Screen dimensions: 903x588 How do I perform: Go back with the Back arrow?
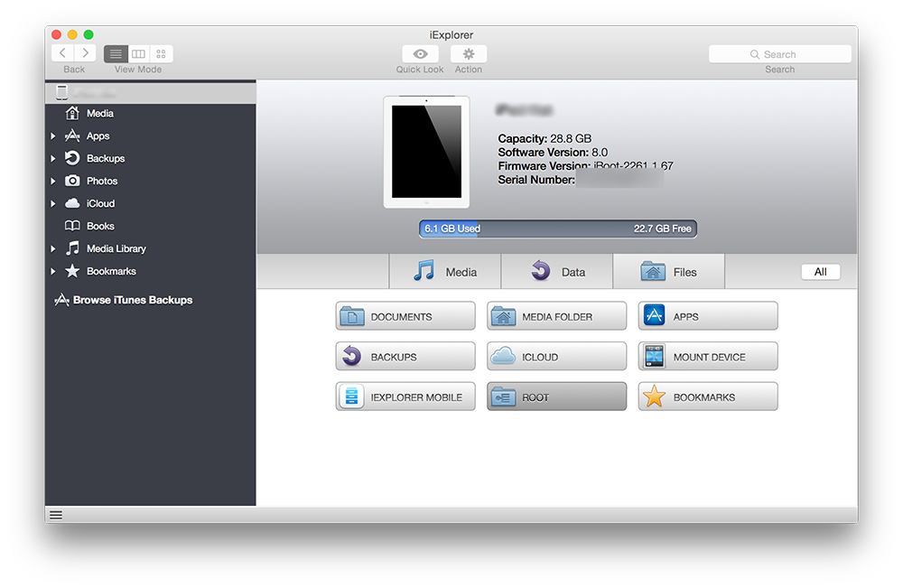(63, 54)
